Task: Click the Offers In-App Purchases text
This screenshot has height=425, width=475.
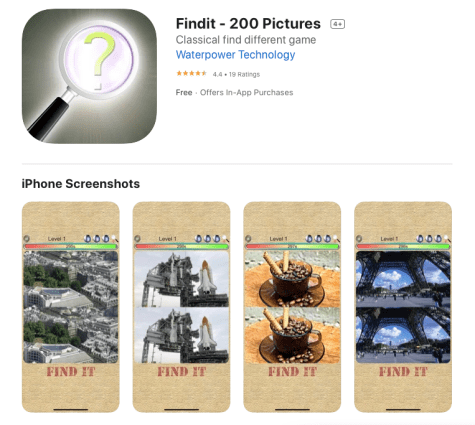Action: pos(246,92)
